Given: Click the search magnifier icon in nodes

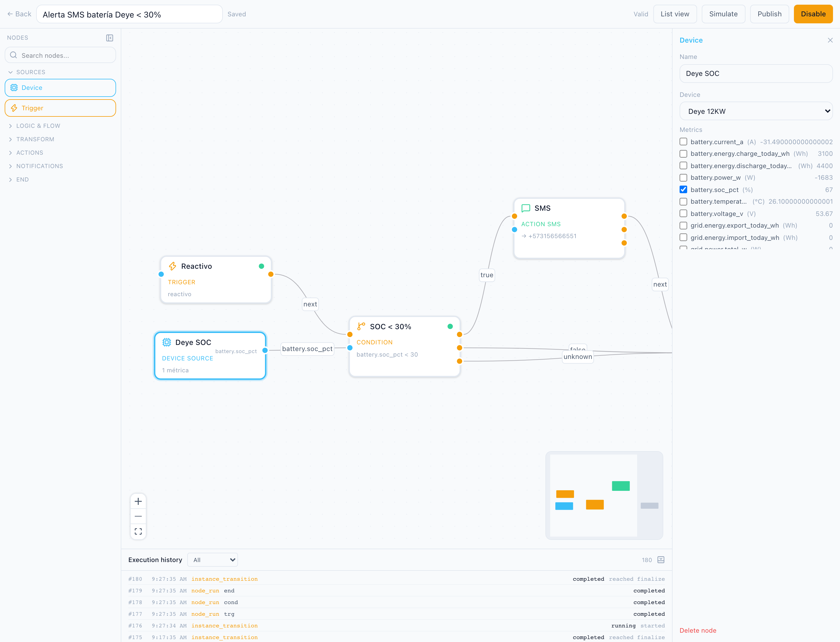Looking at the screenshot, I should click(13, 55).
